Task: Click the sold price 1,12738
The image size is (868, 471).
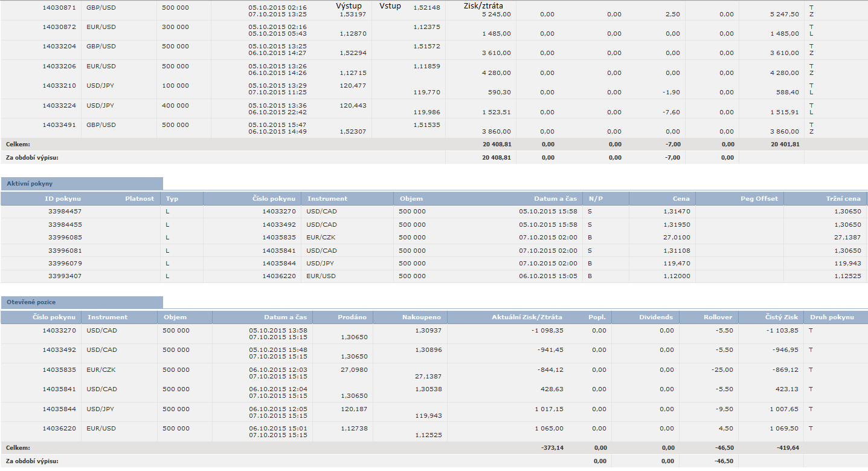Action: (354, 428)
